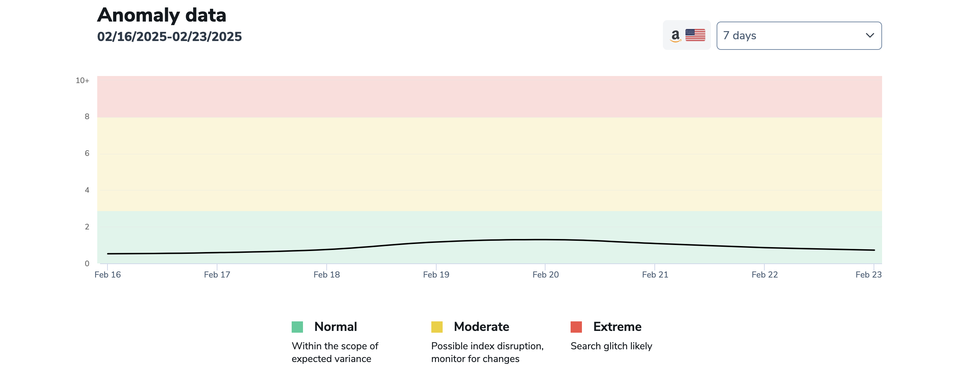
Task: Click the United States flag icon
Action: [x=695, y=35]
